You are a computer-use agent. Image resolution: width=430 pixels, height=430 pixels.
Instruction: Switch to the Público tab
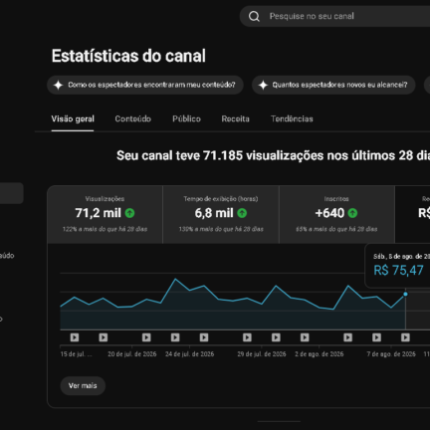(186, 119)
